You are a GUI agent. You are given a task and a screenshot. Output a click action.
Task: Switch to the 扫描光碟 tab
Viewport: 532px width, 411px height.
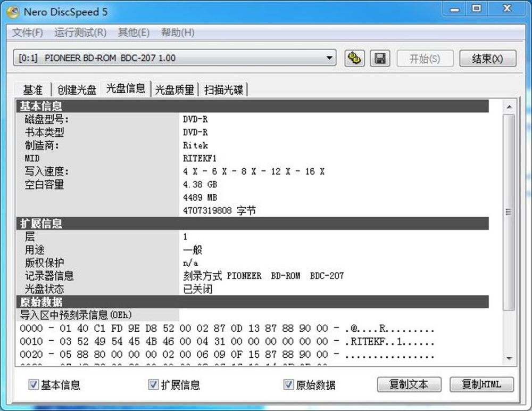point(223,90)
